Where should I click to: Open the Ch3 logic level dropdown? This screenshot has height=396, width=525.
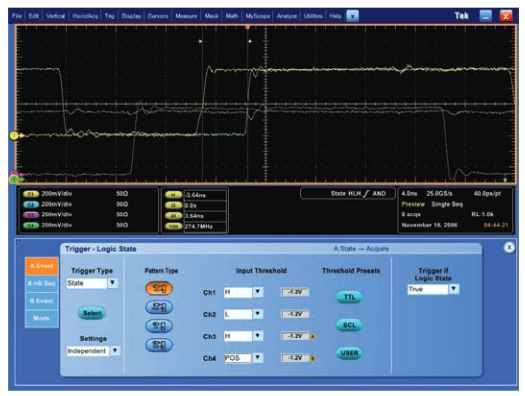257,336
